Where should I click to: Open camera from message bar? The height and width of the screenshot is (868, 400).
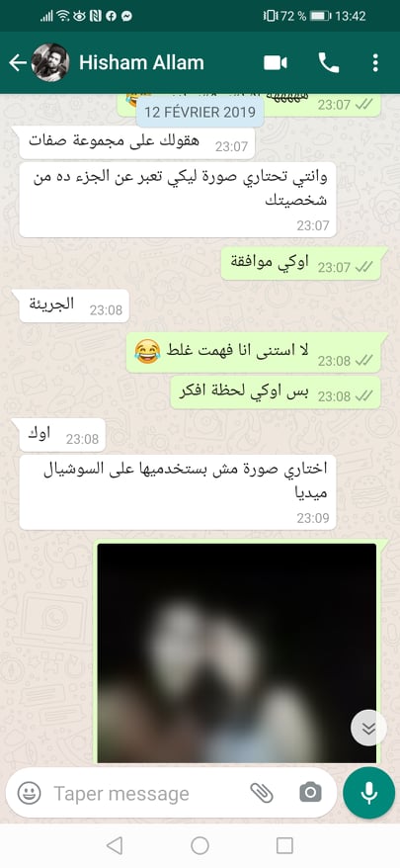(x=310, y=793)
